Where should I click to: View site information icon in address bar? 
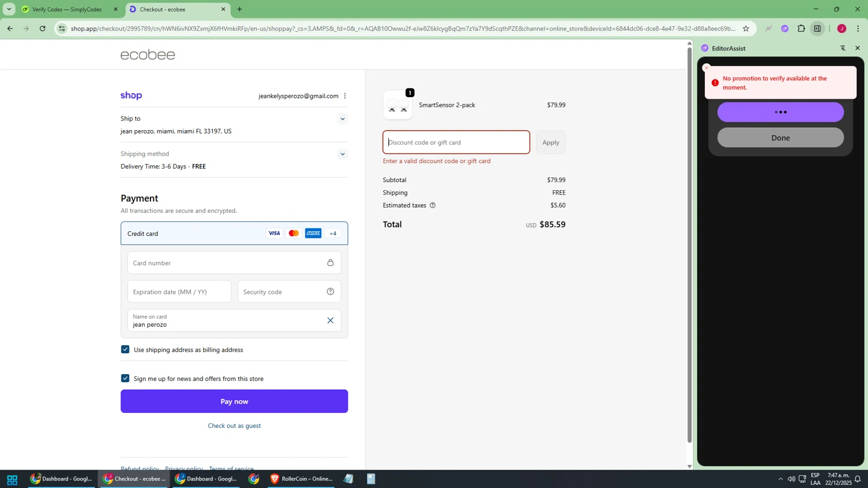point(62,28)
